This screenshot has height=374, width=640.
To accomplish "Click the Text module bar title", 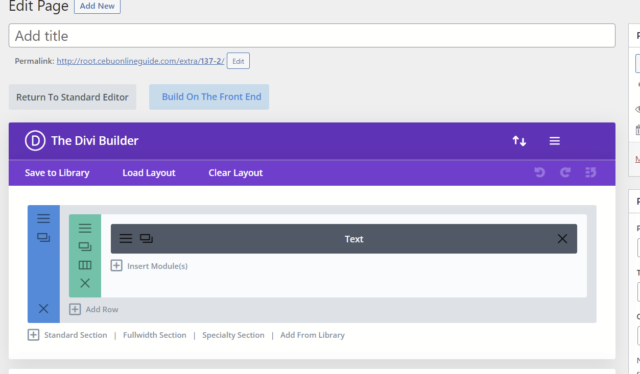I will point(354,239).
